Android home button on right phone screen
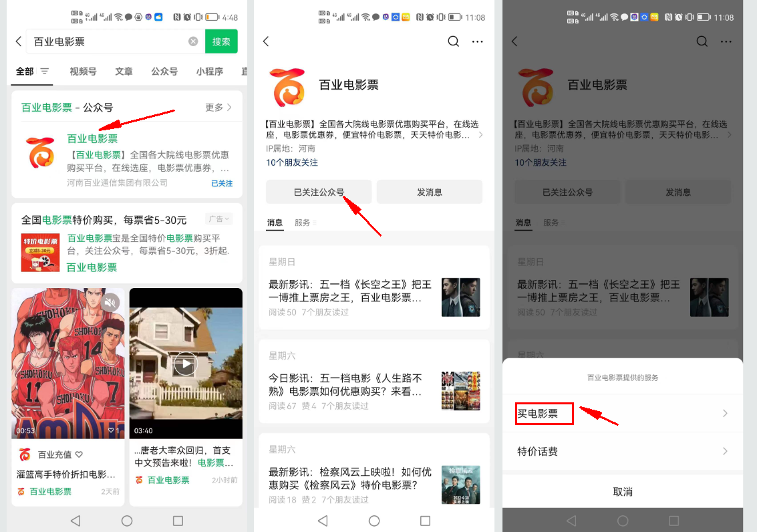The width and height of the screenshot is (757, 532). point(623,521)
